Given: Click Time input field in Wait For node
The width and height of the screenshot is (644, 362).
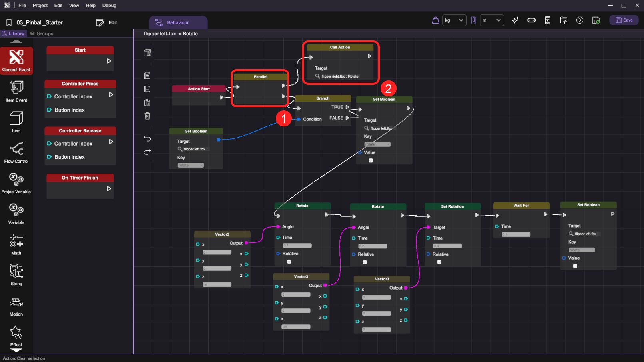Looking at the screenshot, I should coord(516,234).
